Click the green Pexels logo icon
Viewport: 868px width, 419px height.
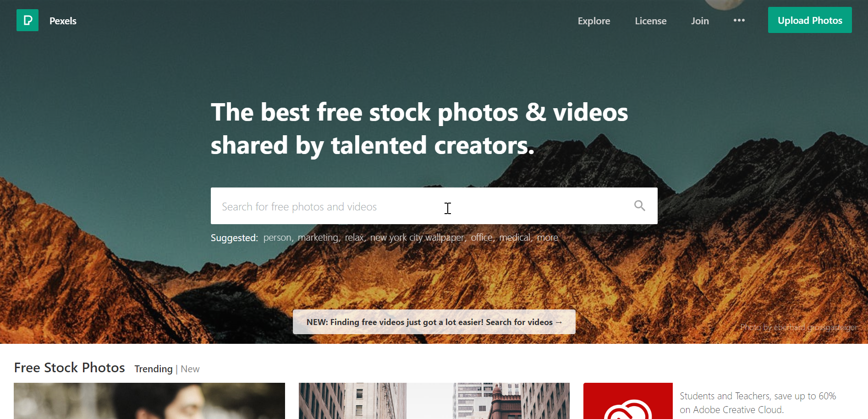[x=27, y=20]
